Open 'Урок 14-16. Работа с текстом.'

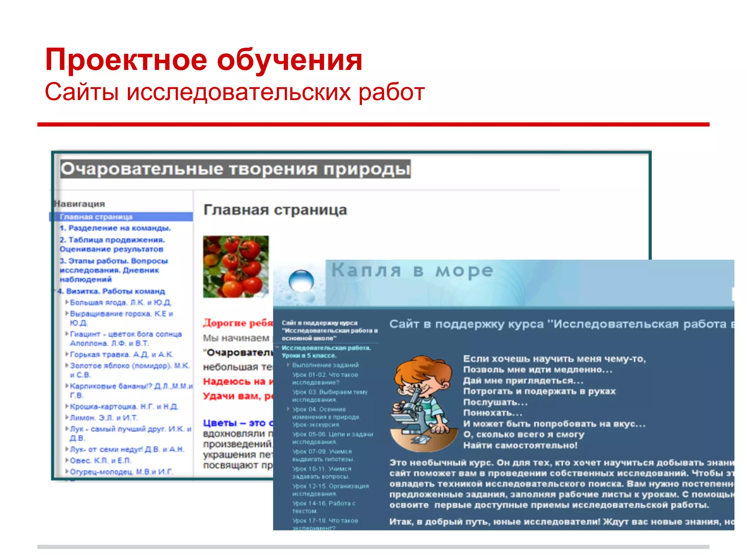tap(324, 507)
